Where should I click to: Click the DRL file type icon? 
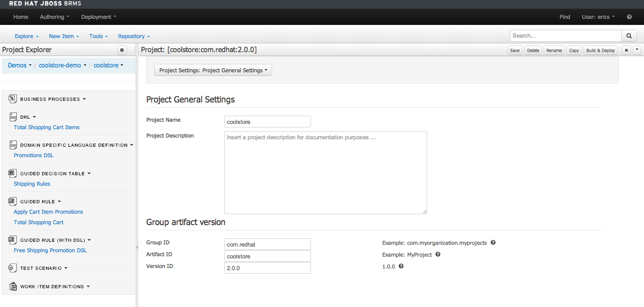[x=13, y=117]
